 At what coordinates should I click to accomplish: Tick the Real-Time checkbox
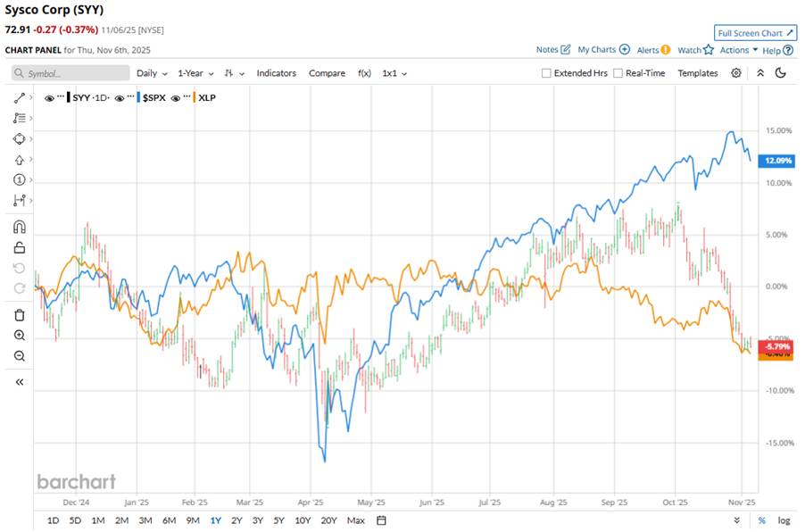(618, 73)
